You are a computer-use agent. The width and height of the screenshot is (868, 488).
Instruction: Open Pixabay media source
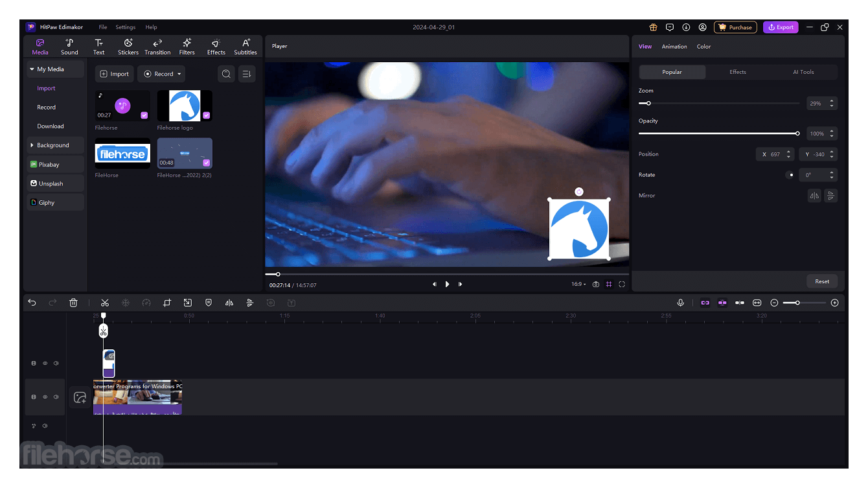[x=55, y=165]
